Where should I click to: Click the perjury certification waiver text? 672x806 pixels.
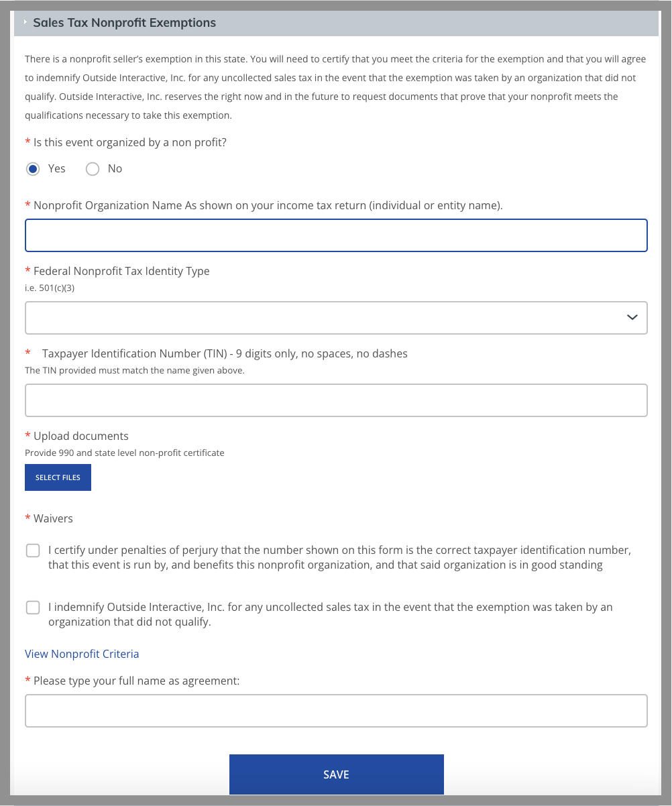(x=339, y=558)
